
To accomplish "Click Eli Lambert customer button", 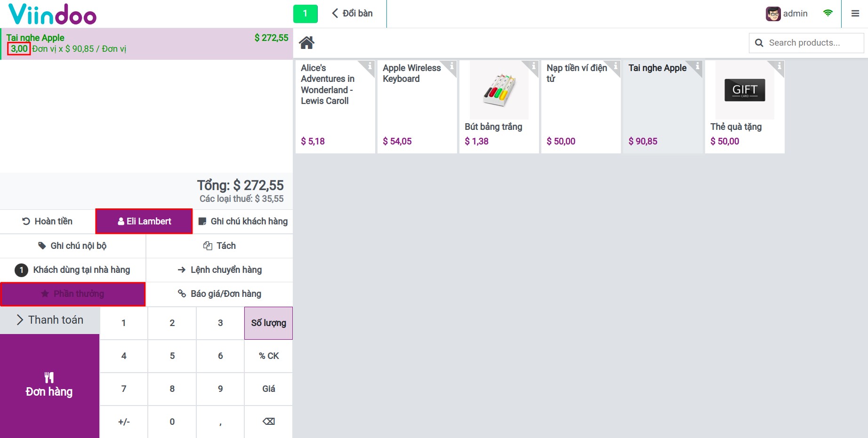I will (x=144, y=222).
